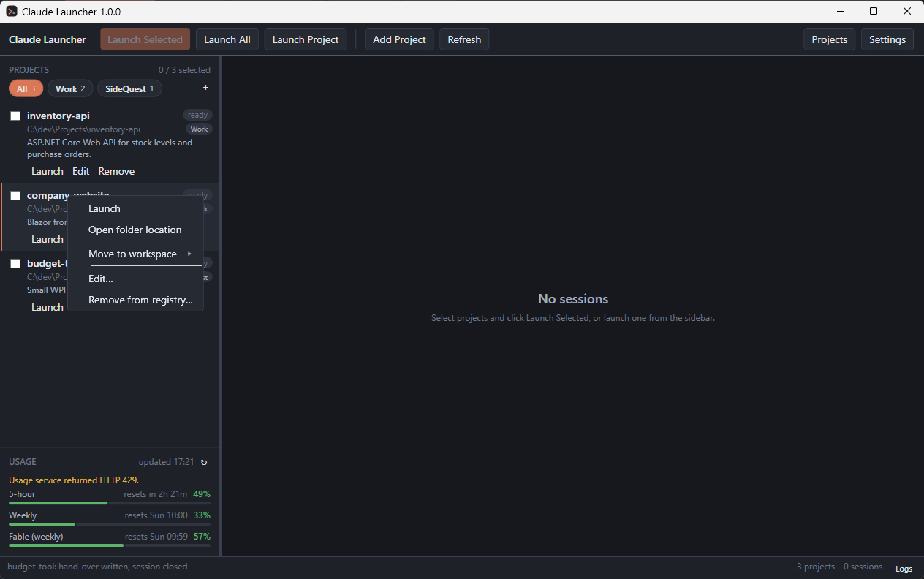Check the inventory-api project checkbox
Screen dimensions: 924x579
(15, 116)
